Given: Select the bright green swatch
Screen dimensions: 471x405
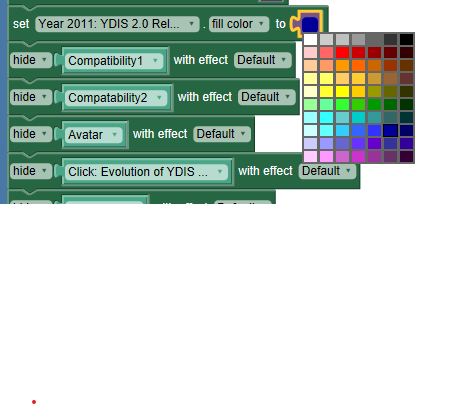Looking at the screenshot, I should (342, 105).
